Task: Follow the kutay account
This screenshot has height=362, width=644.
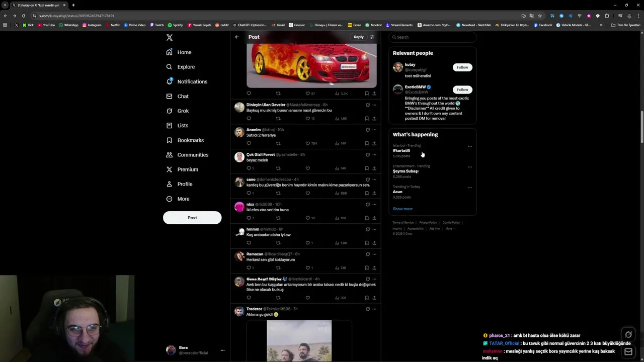Action: tap(462, 67)
